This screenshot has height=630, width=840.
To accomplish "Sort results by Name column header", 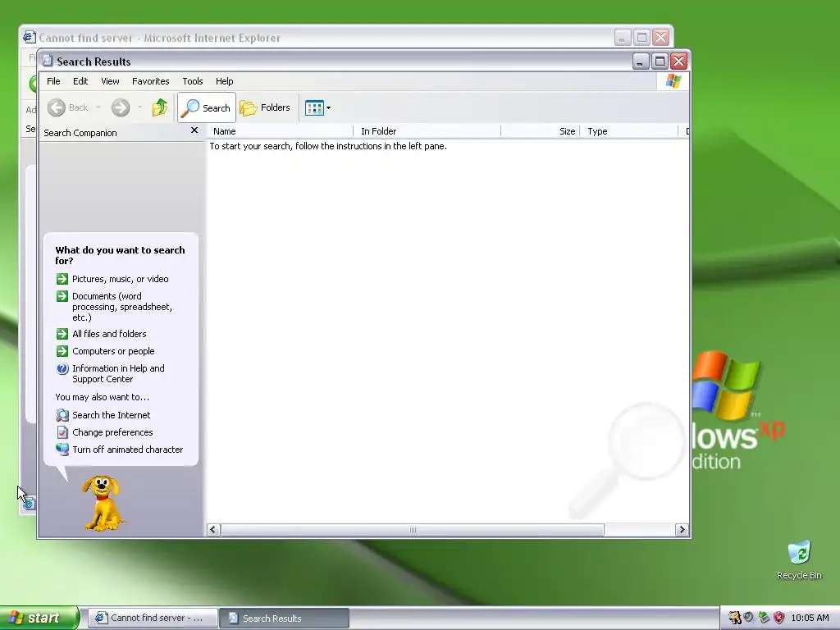I will 281,131.
